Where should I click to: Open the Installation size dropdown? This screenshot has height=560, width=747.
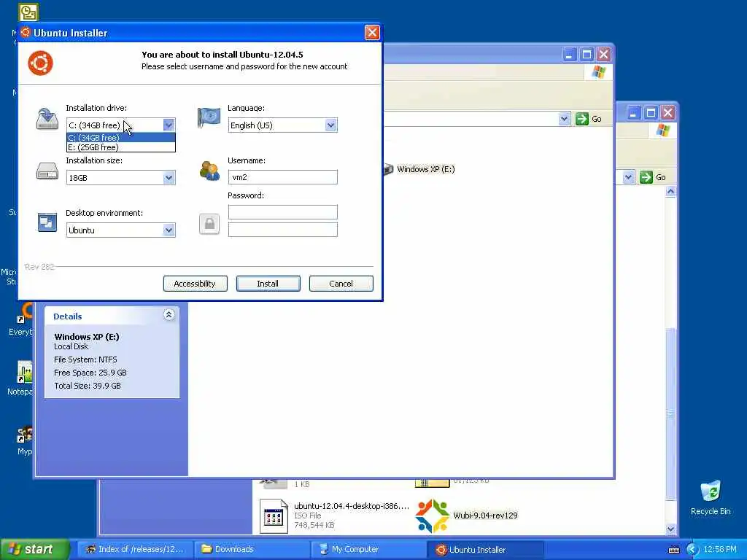coord(169,178)
